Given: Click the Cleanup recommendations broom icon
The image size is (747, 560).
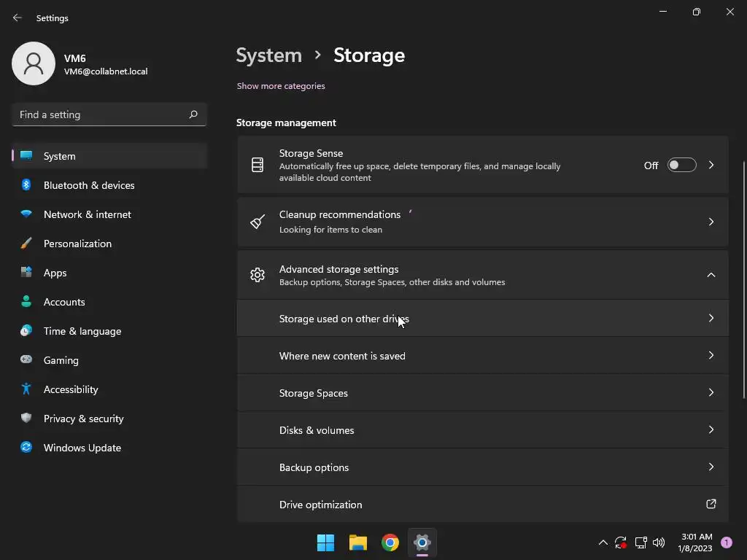Looking at the screenshot, I should pyautogui.click(x=258, y=222).
